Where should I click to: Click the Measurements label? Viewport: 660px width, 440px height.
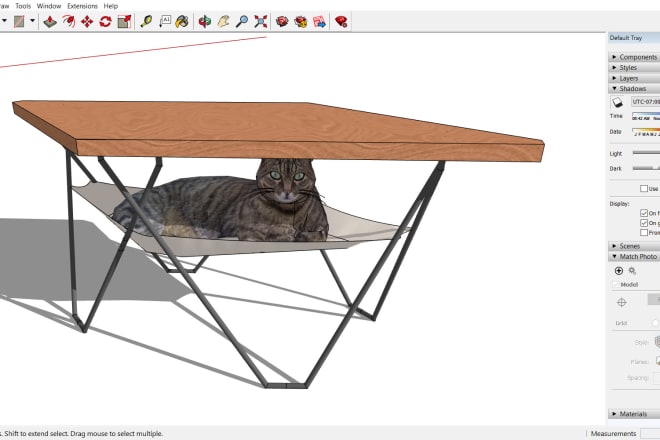[x=613, y=433]
